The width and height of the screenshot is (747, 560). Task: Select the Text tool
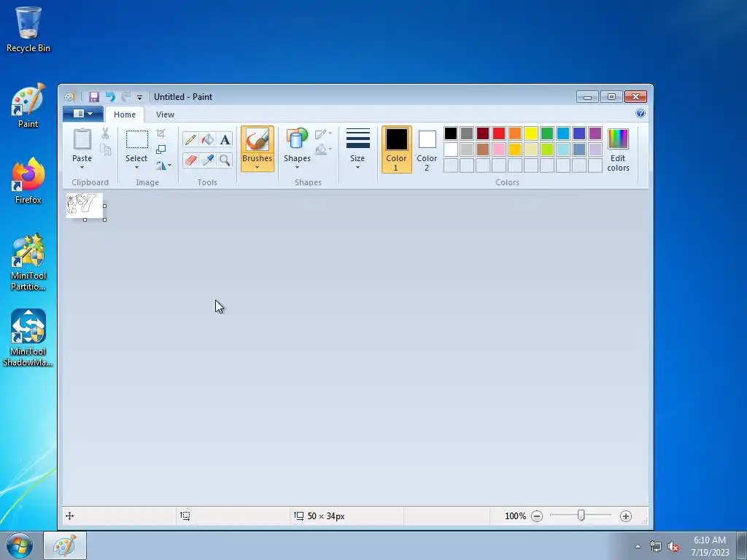point(225,139)
